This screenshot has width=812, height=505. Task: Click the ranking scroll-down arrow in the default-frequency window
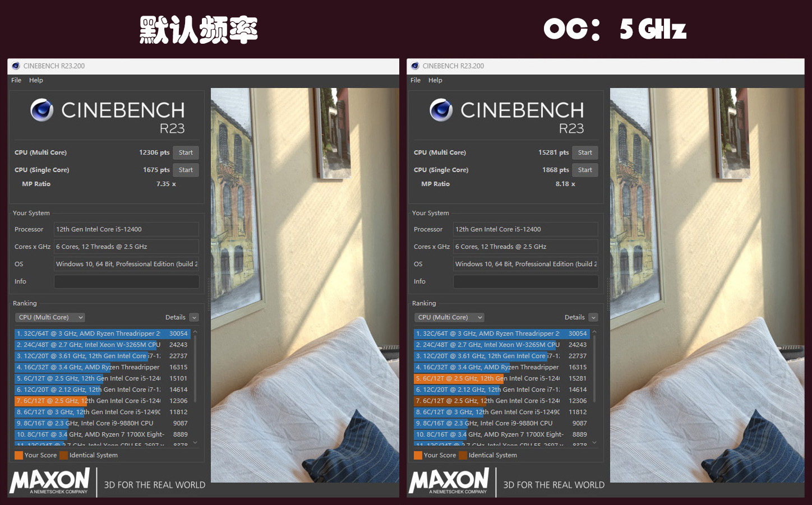195,442
